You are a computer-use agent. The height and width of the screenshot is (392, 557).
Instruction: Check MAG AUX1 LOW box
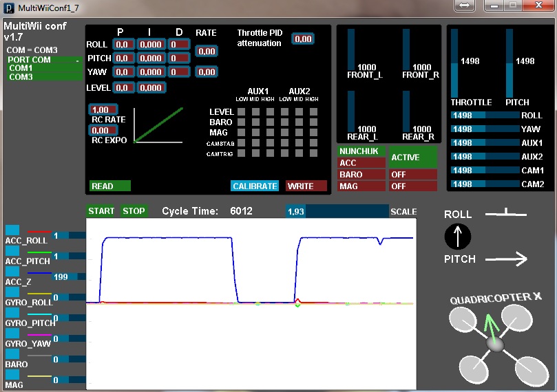tap(241, 132)
